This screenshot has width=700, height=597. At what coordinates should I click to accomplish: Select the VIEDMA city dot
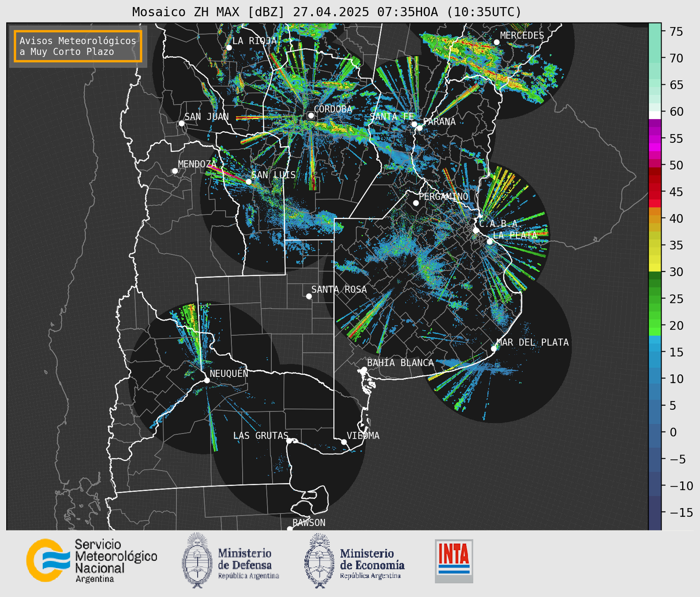tap(344, 442)
